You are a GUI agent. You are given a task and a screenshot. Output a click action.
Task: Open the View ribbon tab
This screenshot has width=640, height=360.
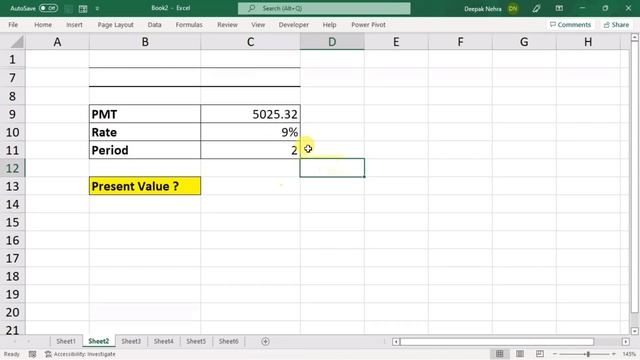point(258,25)
